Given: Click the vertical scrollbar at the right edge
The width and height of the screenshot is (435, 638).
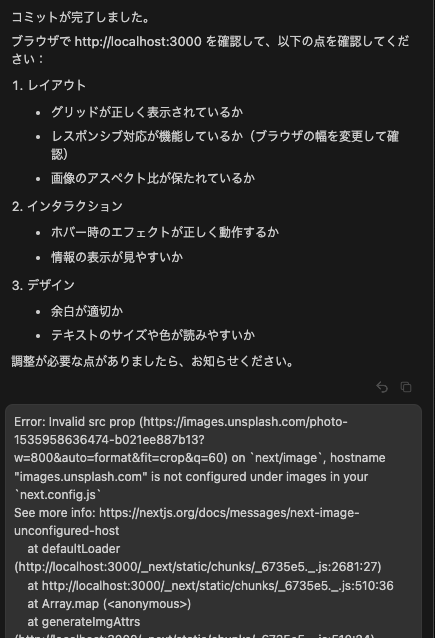Looking at the screenshot, I should (x=433, y=319).
